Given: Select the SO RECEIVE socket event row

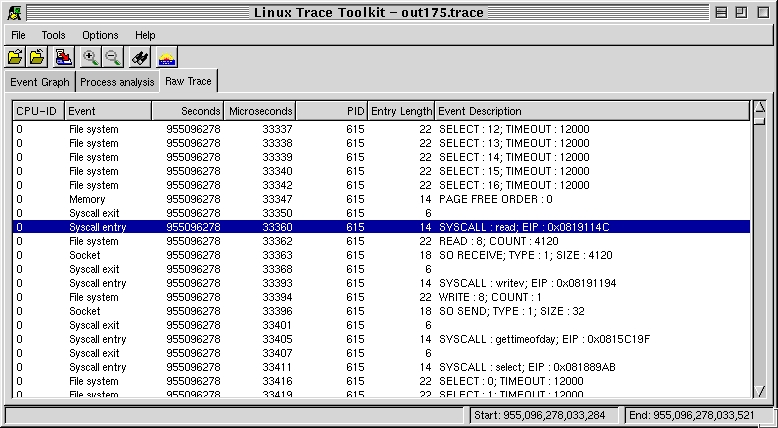Looking at the screenshot, I should (381, 255).
